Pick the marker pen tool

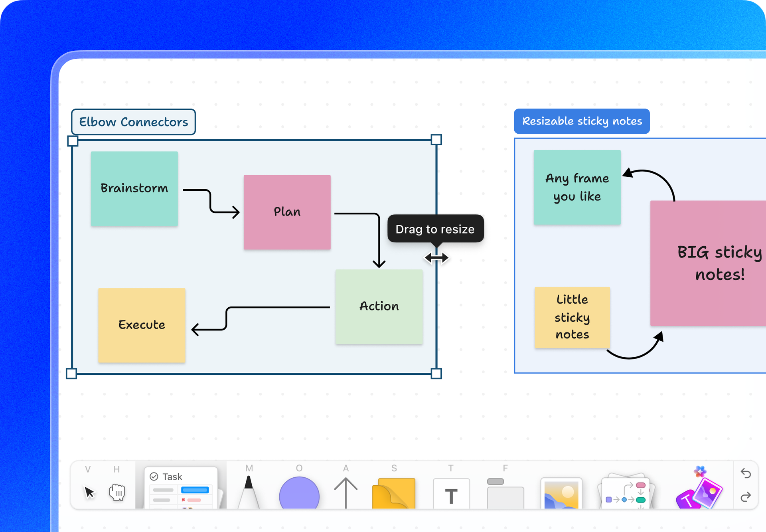pos(249,492)
